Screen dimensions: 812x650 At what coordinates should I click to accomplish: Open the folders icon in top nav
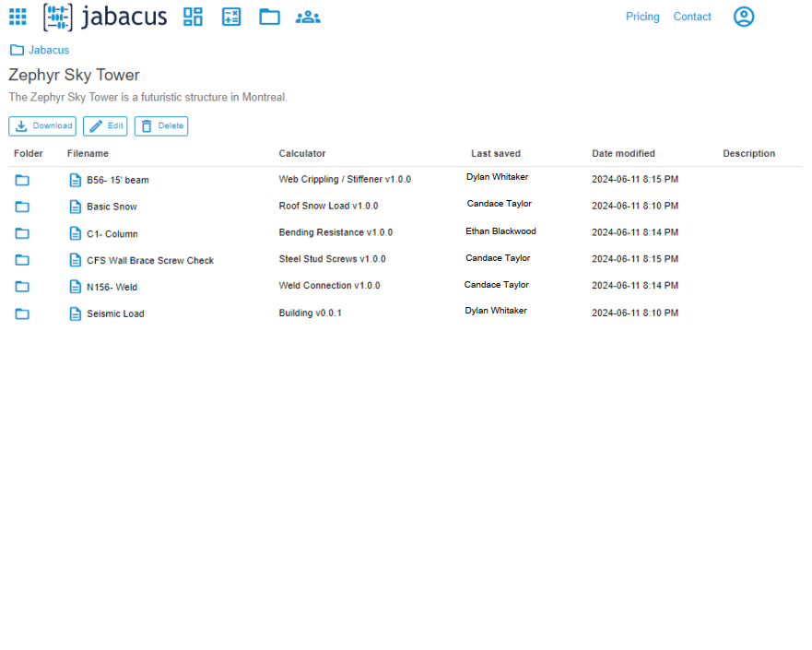[x=269, y=17]
